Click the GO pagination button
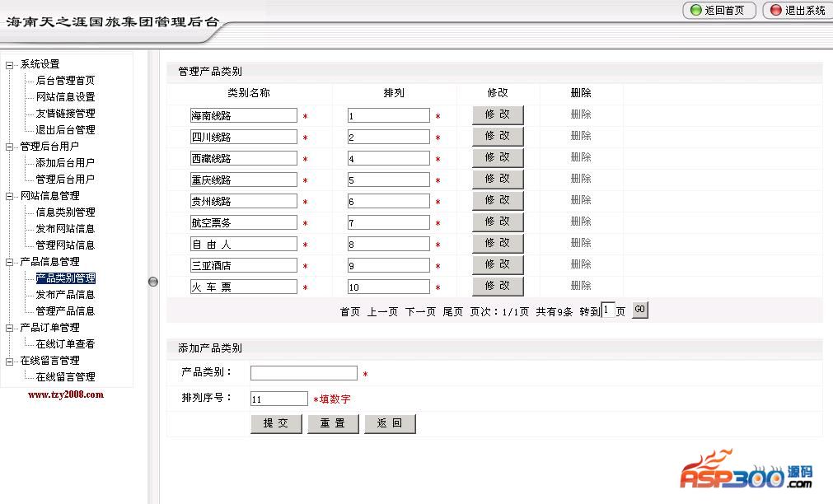Image resolution: width=833 pixels, height=504 pixels. coord(640,310)
